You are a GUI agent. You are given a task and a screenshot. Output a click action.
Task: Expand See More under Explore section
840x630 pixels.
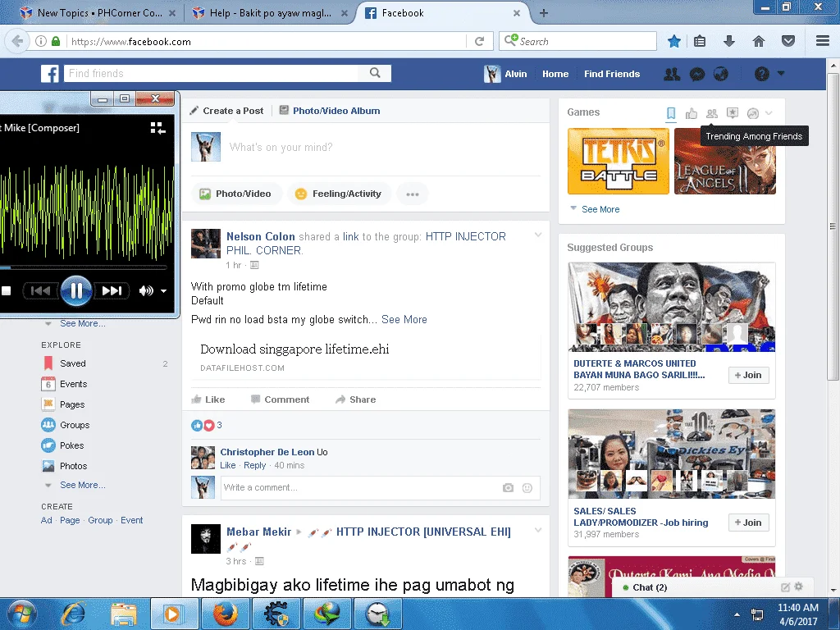click(83, 485)
